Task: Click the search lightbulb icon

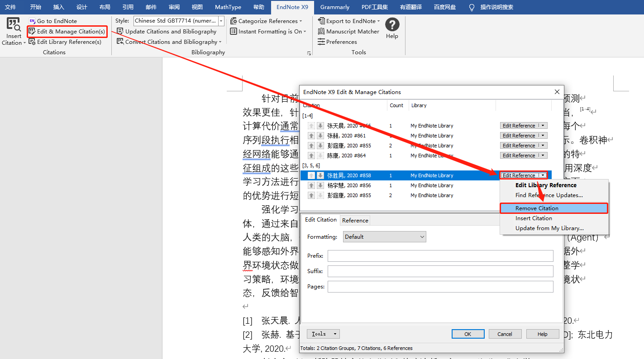Action: pos(472,7)
